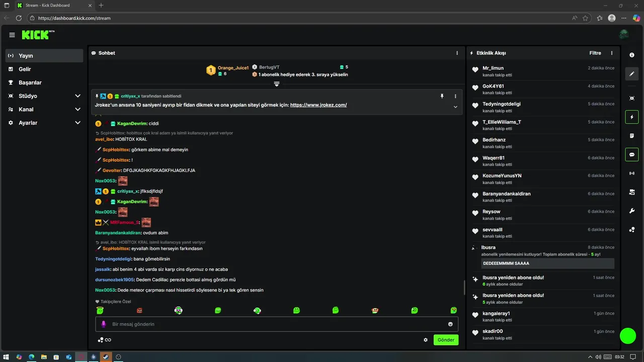
Task: Click the dots and infinity icon below the message box
Action: [104, 340]
